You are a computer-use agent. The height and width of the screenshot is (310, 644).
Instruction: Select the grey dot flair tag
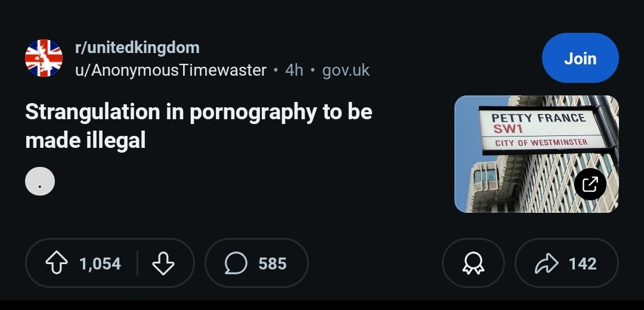40,181
